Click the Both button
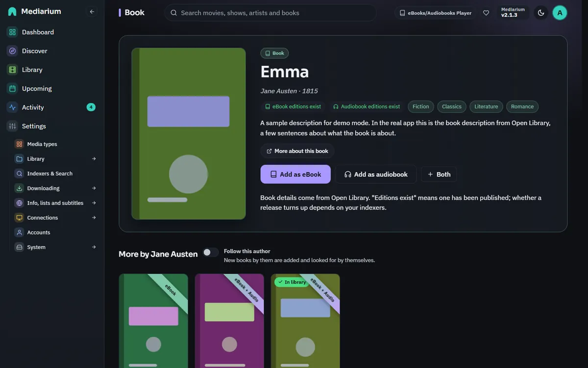This screenshot has height=368, width=588. (x=439, y=174)
